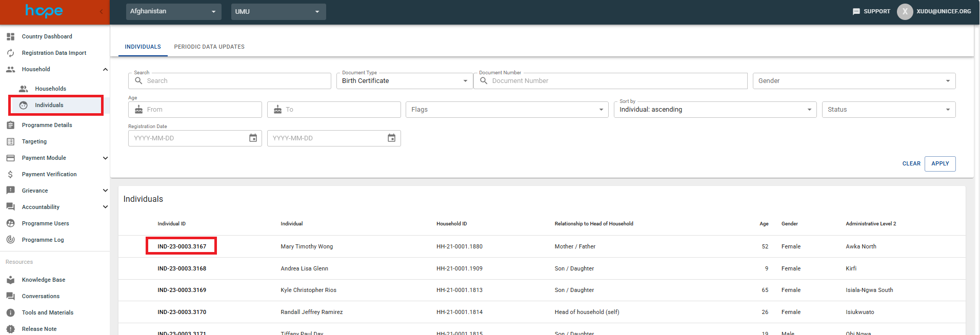Click the user avatar icon in header

(x=905, y=11)
